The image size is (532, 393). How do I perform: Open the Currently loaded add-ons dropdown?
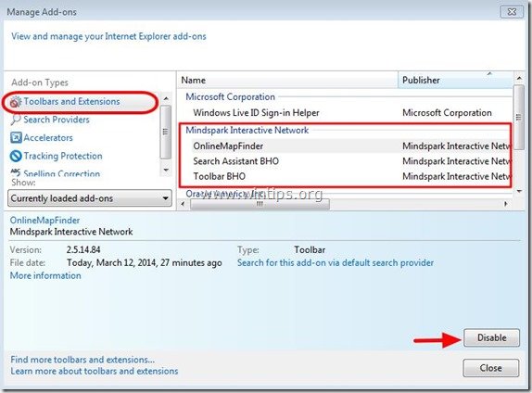tap(90, 198)
